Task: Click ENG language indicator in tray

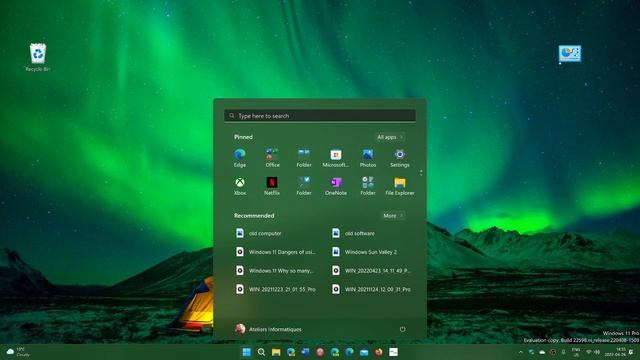Action: (x=576, y=352)
